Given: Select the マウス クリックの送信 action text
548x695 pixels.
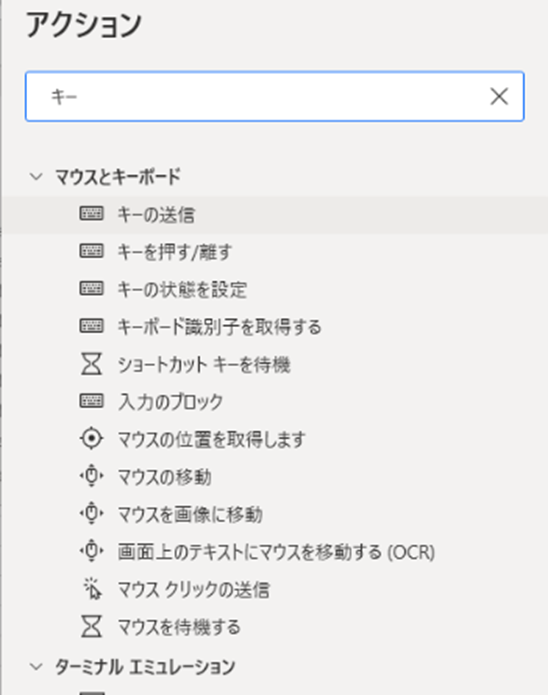Looking at the screenshot, I should tap(193, 590).
